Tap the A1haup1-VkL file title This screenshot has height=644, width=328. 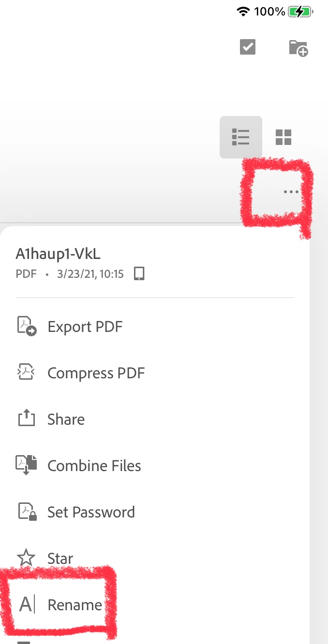pos(58,254)
